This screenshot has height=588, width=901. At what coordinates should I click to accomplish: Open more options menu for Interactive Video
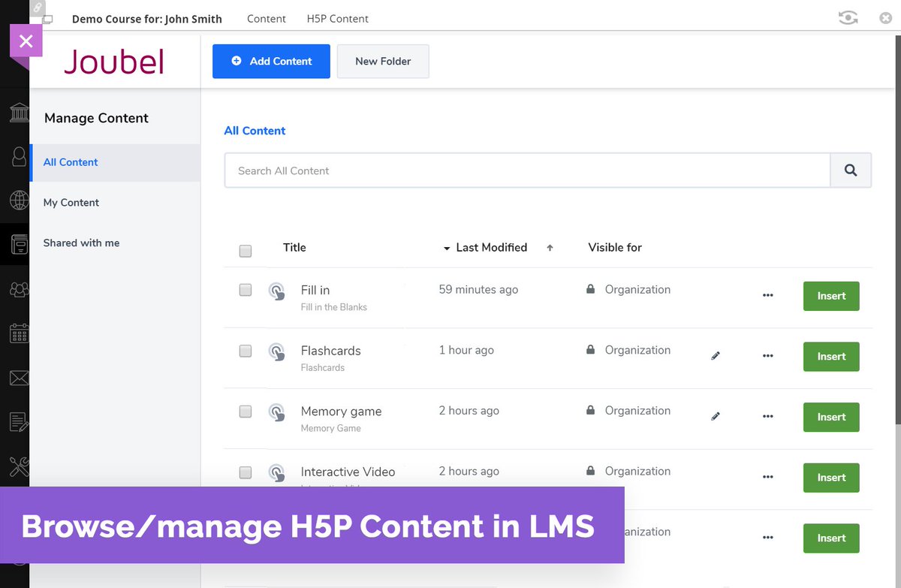tap(767, 478)
